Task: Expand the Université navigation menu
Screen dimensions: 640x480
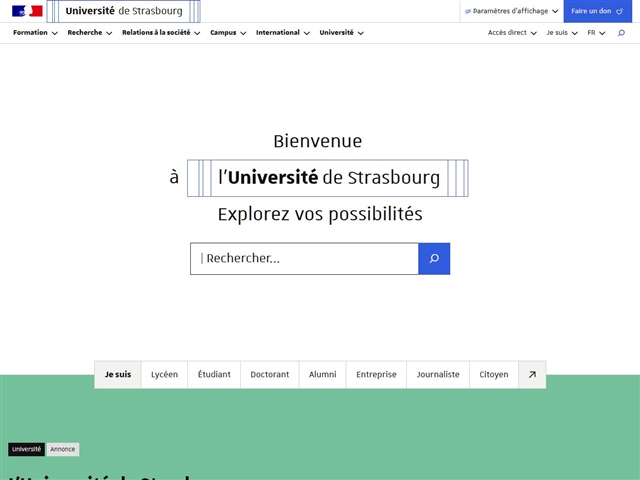Action: pos(342,33)
